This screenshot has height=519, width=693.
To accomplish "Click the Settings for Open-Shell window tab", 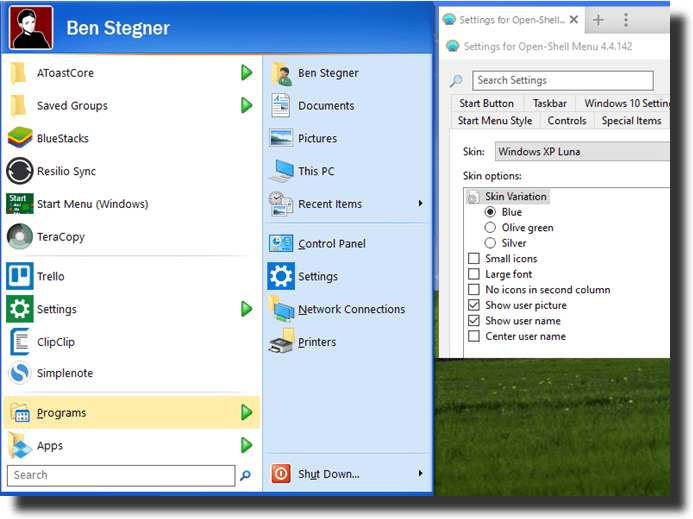I will [x=512, y=20].
